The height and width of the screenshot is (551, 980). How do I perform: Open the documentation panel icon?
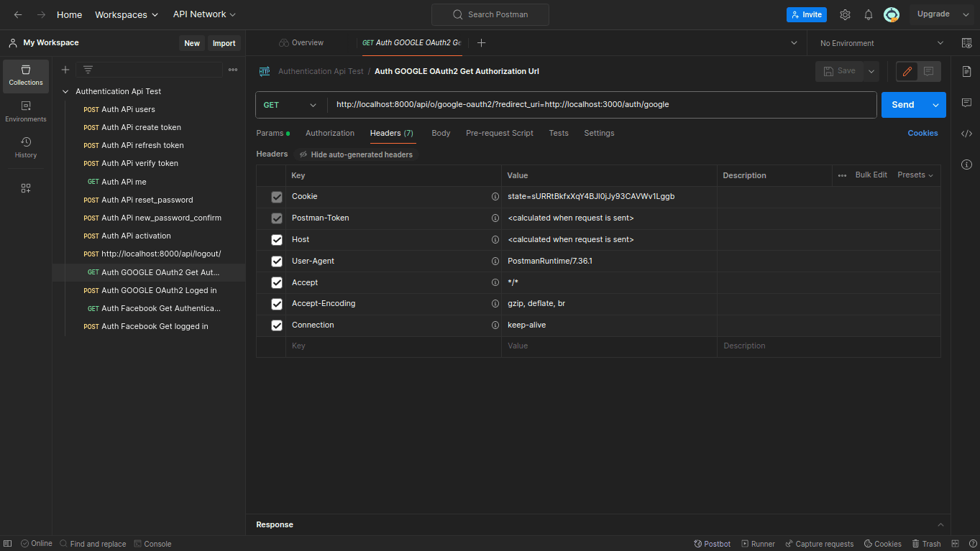966,71
